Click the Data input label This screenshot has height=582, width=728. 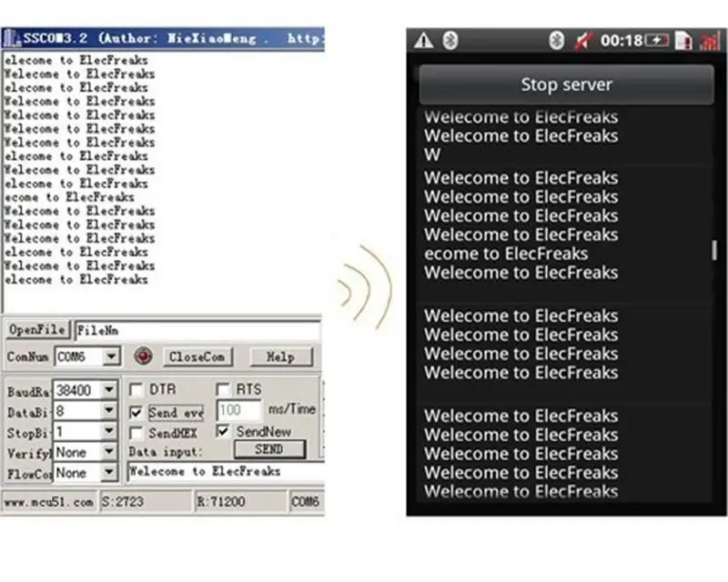(x=166, y=452)
